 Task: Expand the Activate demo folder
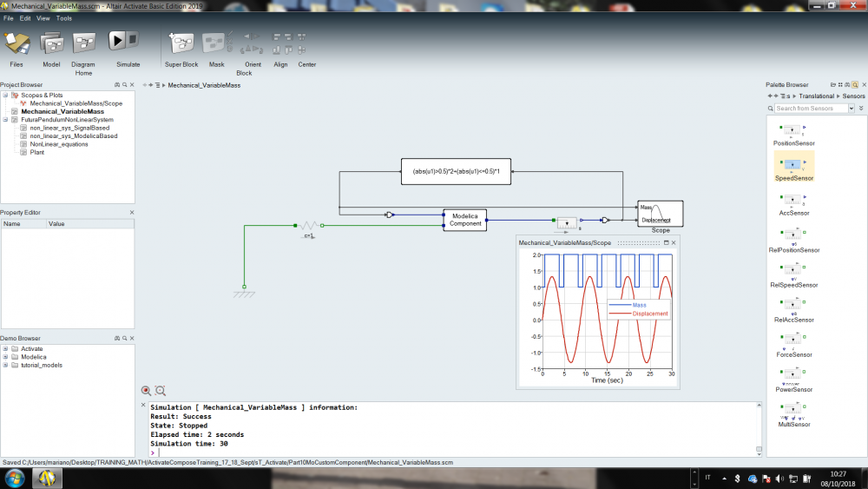(5, 349)
